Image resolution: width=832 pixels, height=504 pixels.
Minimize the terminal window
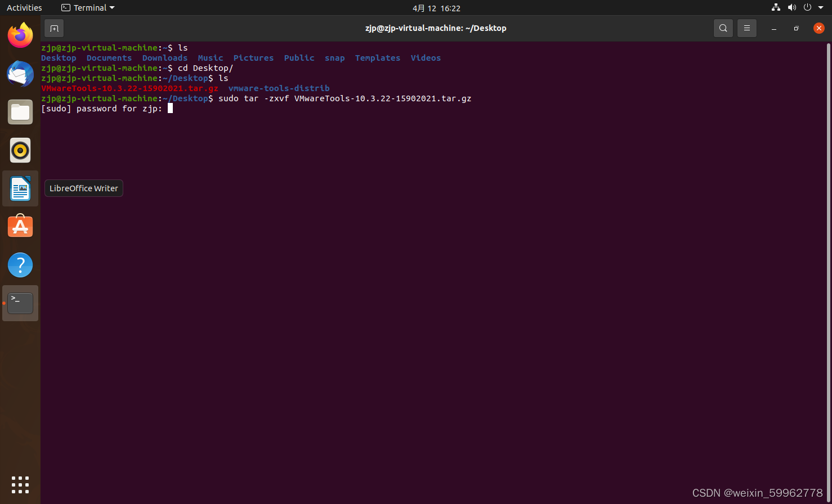(774, 28)
